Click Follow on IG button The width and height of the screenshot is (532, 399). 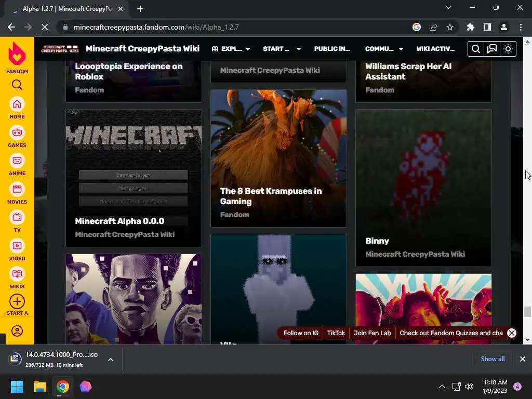(x=301, y=333)
